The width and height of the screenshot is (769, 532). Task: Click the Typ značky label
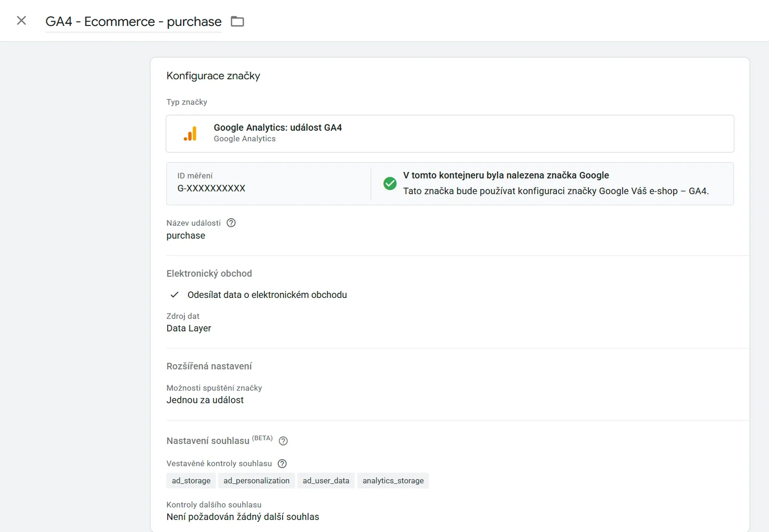187,102
